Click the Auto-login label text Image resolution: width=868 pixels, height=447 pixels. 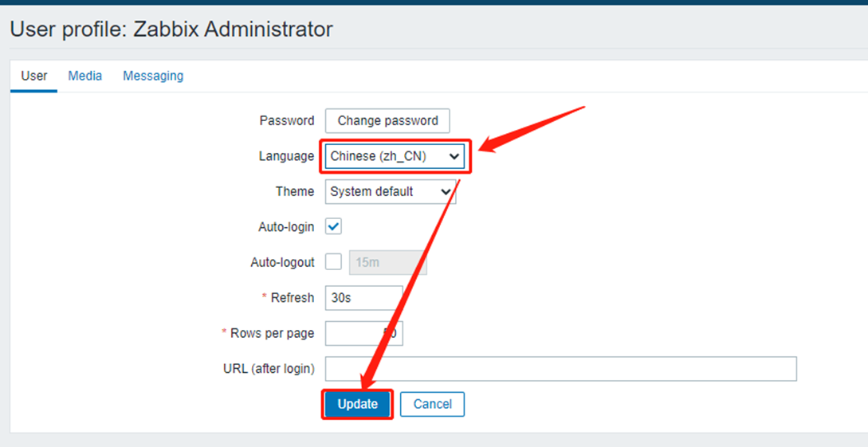(x=286, y=227)
